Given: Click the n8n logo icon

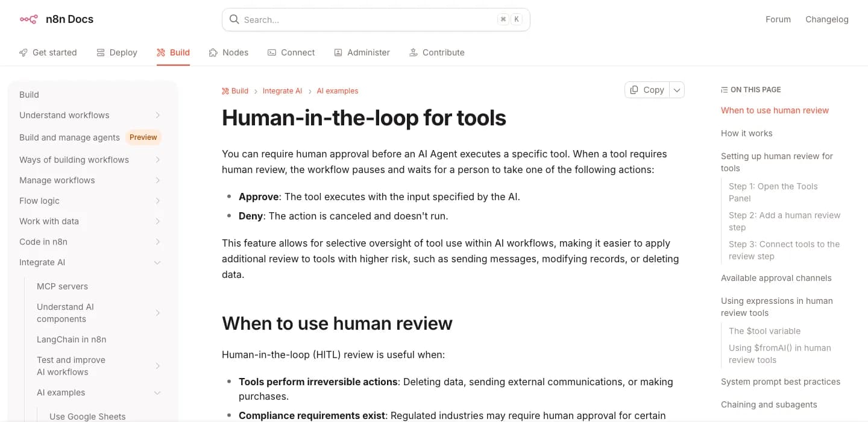Looking at the screenshot, I should 28,19.
